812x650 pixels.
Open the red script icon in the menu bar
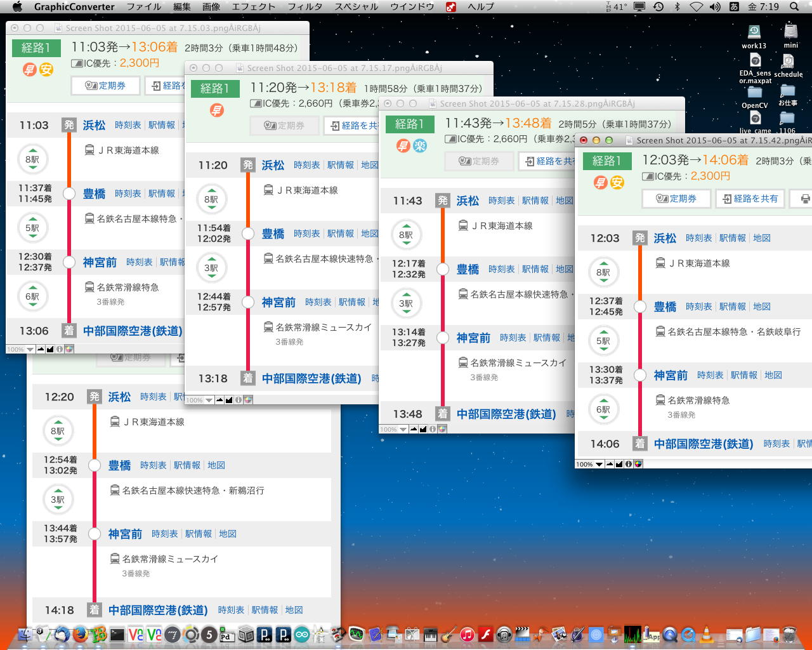(x=451, y=7)
